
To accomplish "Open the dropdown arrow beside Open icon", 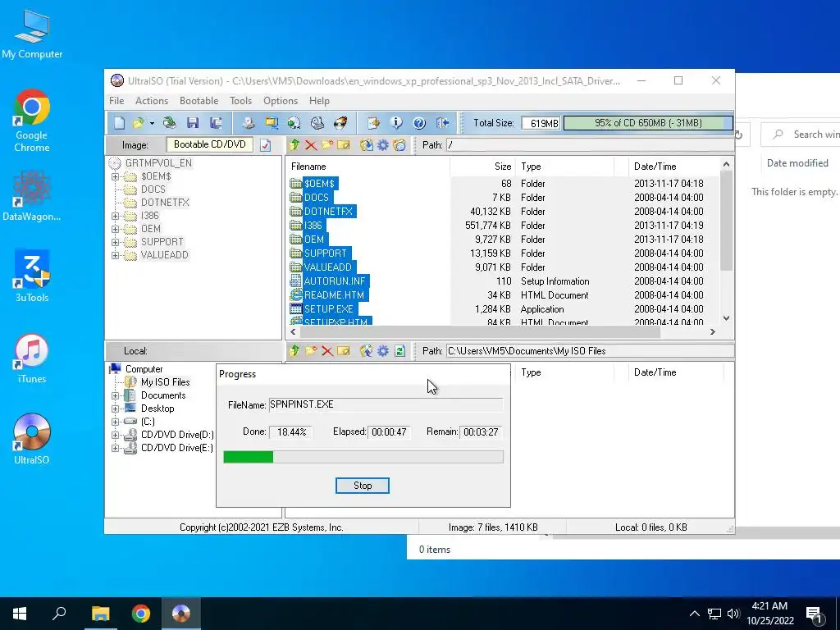I will click(x=152, y=124).
